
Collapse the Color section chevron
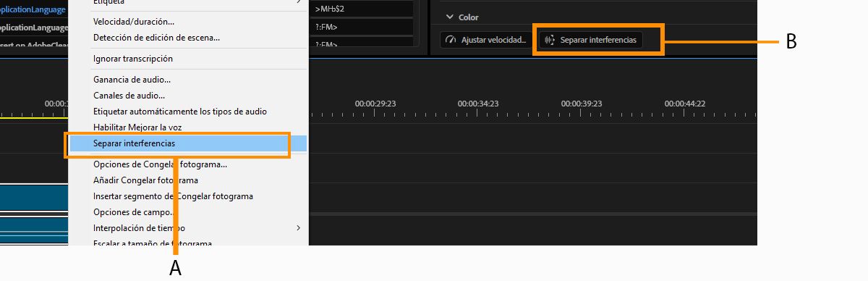pos(449,17)
